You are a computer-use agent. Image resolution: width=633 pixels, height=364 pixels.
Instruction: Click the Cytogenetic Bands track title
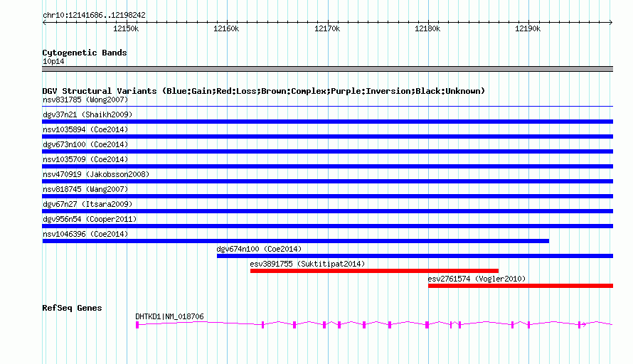(x=85, y=53)
